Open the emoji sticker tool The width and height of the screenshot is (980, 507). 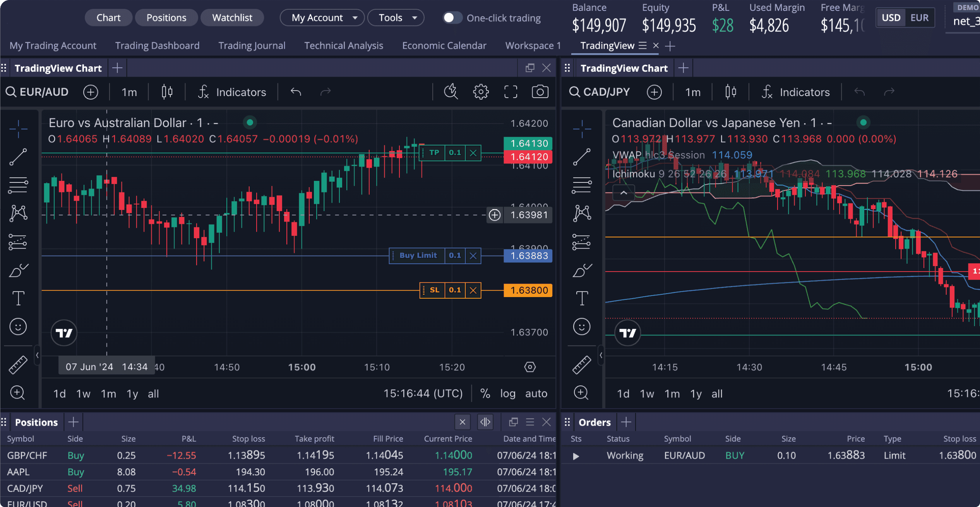(18, 327)
